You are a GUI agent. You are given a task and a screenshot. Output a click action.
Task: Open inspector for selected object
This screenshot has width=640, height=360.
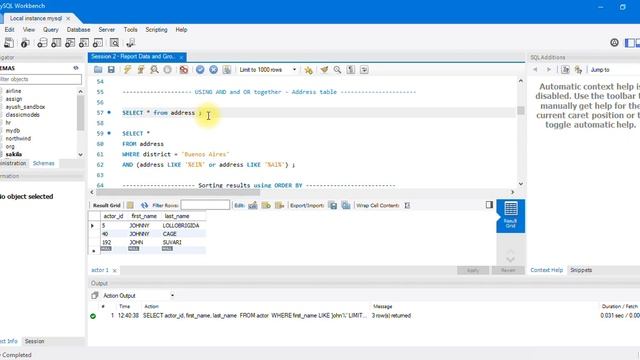(x=25, y=43)
